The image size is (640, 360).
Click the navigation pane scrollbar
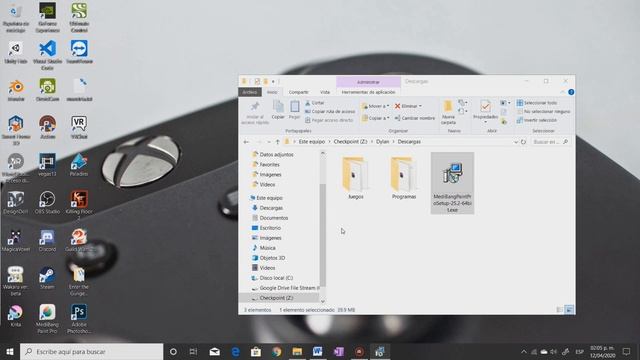[322, 235]
